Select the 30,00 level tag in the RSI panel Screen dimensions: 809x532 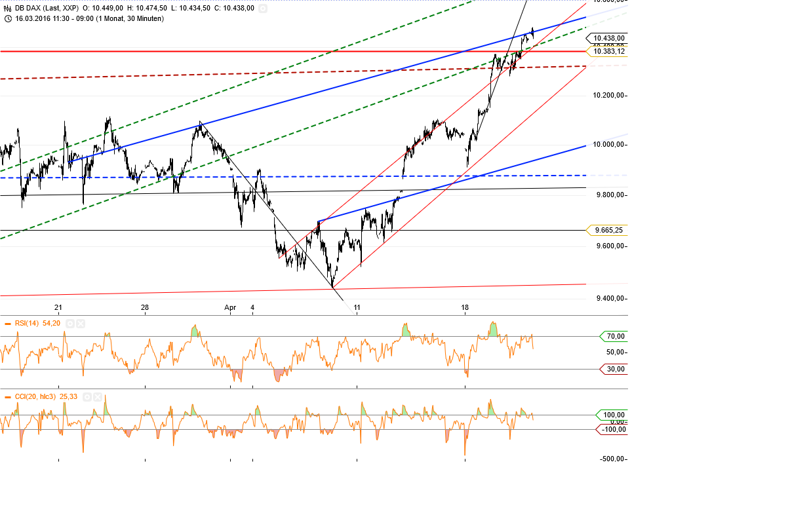(615, 370)
